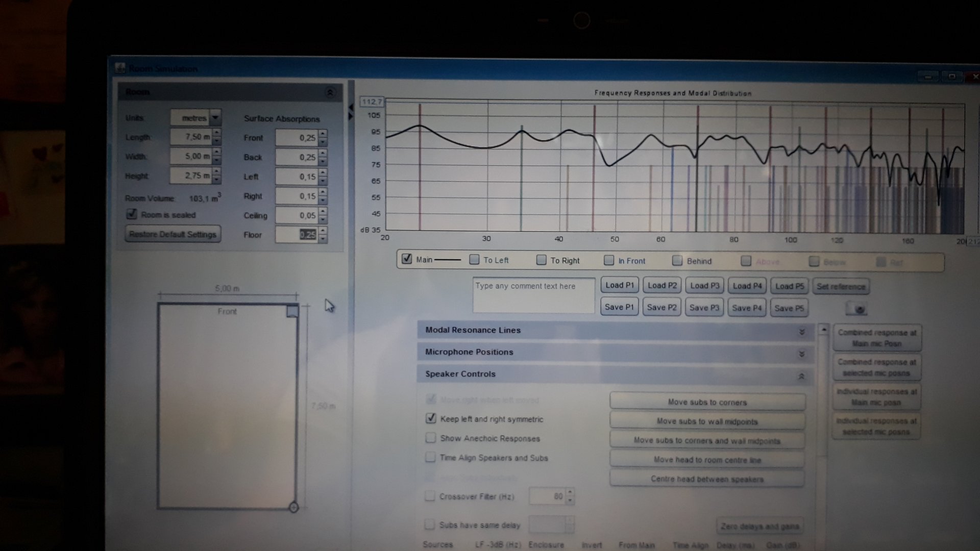Expand the Modal Resonance Lines section
The width and height of the screenshot is (980, 551).
point(801,332)
